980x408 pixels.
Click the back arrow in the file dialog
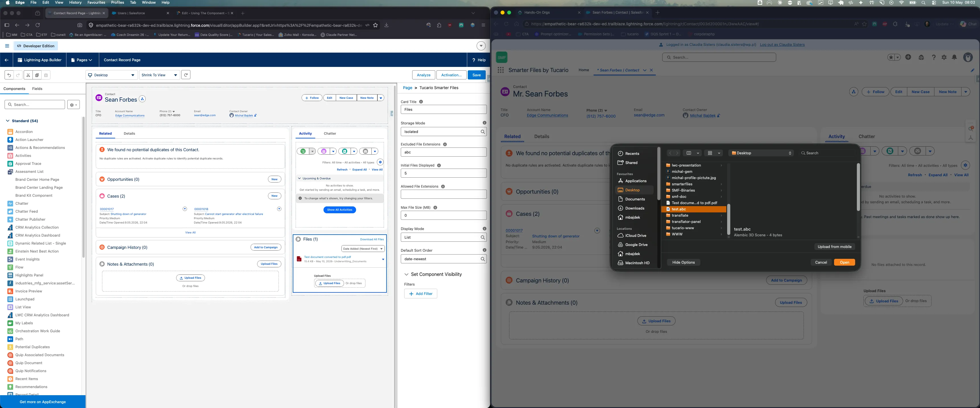[670, 153]
